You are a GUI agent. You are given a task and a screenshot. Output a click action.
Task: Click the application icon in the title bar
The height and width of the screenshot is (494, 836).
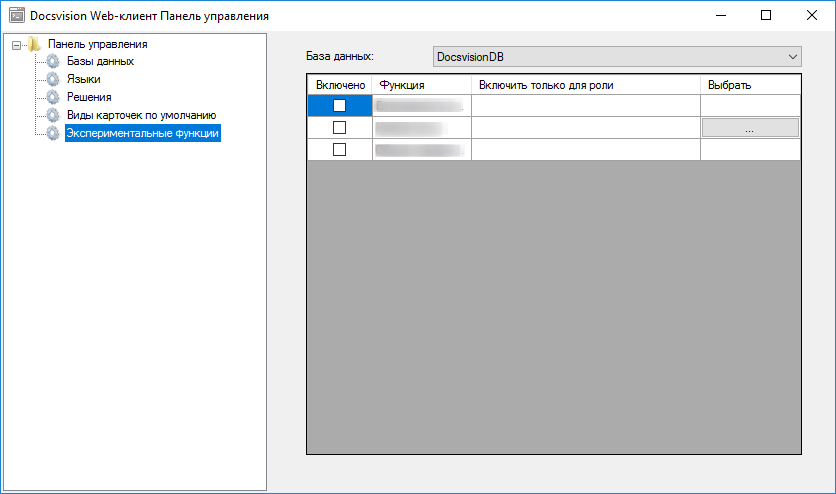[16, 16]
